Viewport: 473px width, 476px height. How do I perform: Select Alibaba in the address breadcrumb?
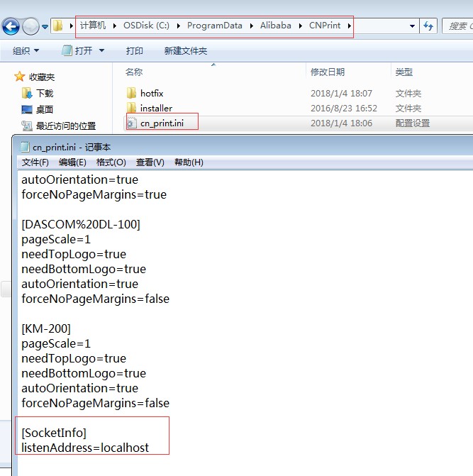point(275,26)
